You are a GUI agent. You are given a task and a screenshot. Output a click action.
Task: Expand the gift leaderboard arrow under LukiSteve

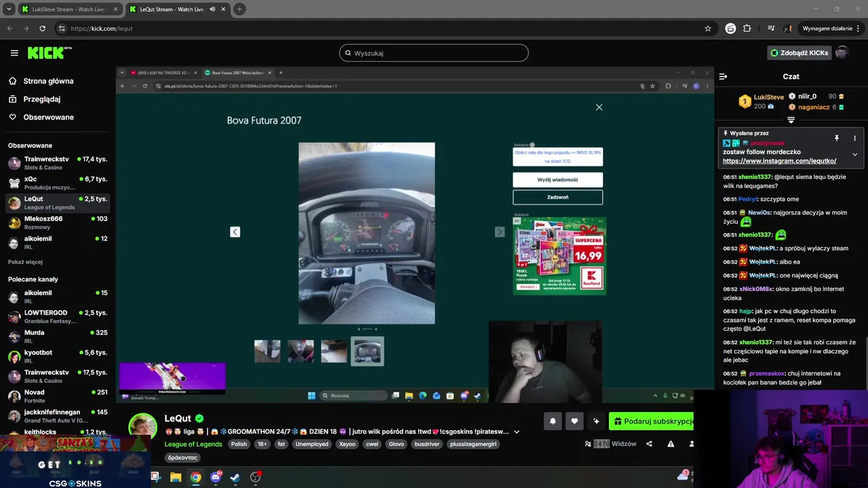pyautogui.click(x=791, y=120)
